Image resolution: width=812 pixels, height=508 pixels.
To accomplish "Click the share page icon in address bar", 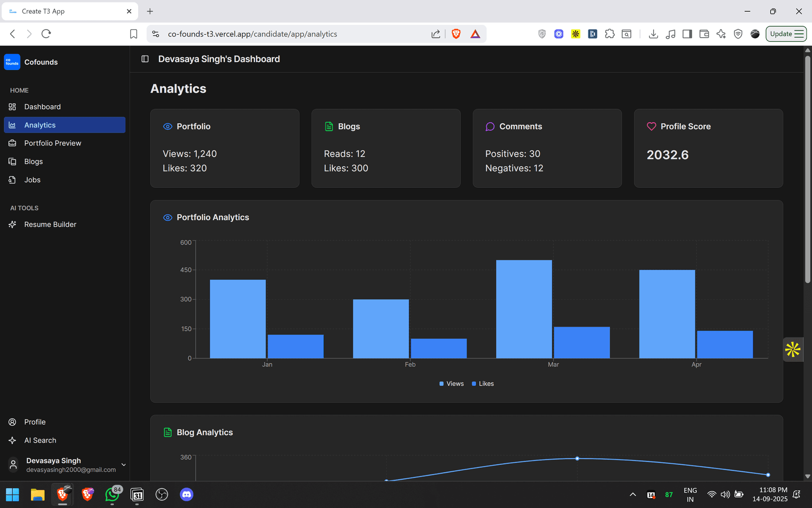I will [x=436, y=34].
